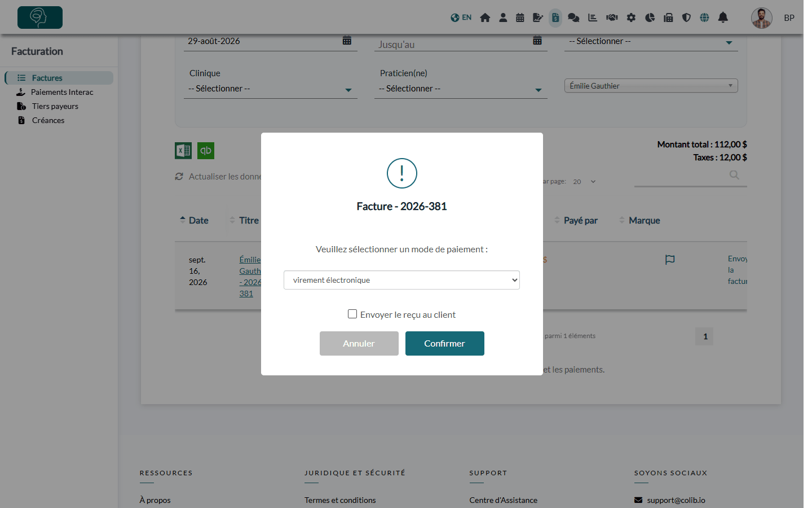The image size is (812, 508).
Task: Go to page 1 in pagination
Action: click(705, 336)
